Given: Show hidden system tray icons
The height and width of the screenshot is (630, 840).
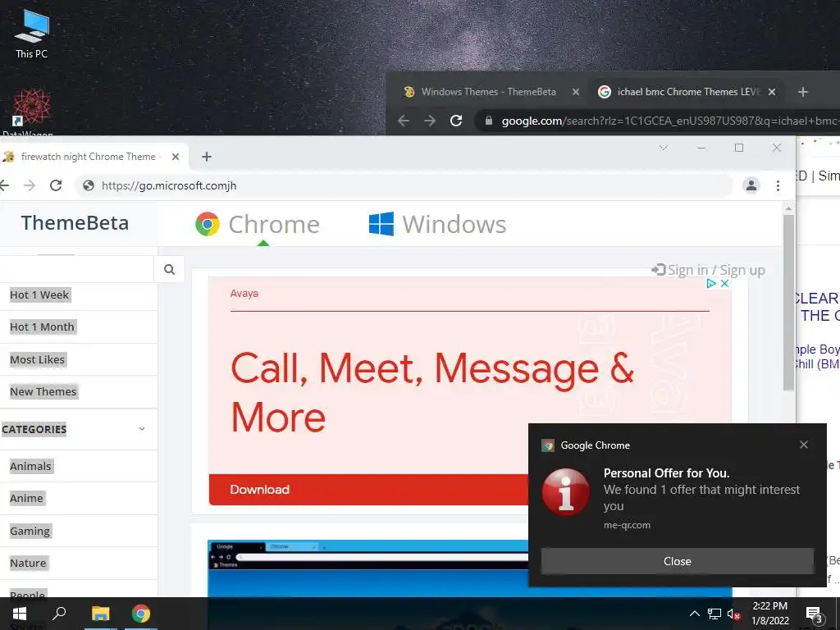Looking at the screenshot, I should pyautogui.click(x=694, y=614).
